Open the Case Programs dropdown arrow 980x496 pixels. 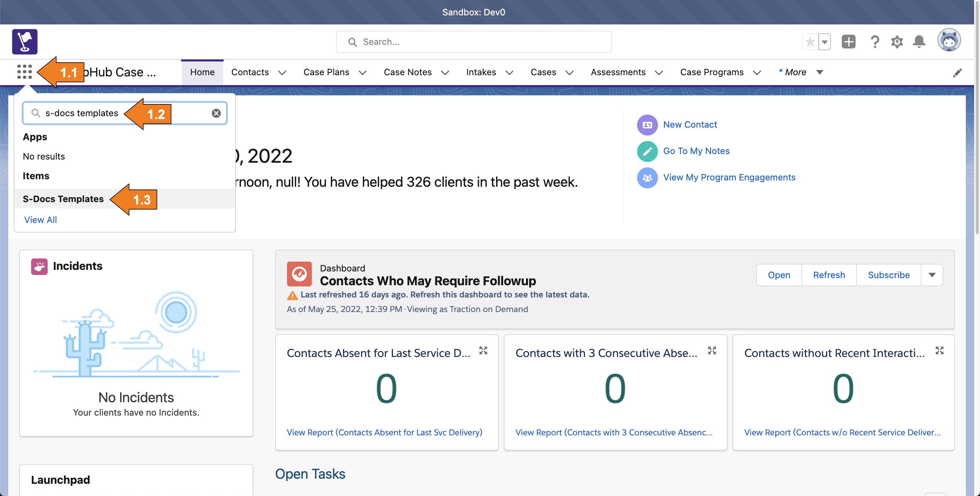757,72
